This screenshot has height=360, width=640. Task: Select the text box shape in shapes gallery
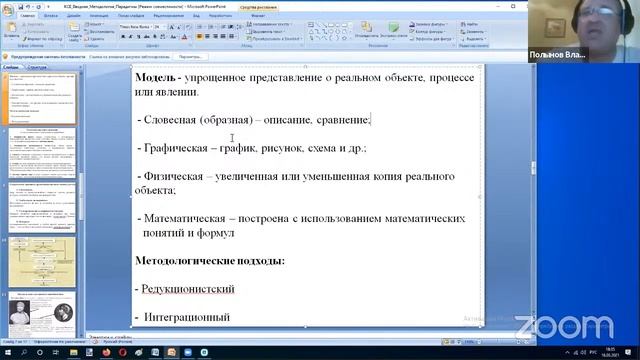tap(311, 25)
